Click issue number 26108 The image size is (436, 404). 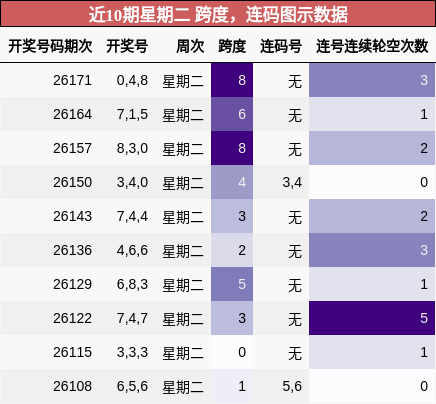tap(72, 386)
